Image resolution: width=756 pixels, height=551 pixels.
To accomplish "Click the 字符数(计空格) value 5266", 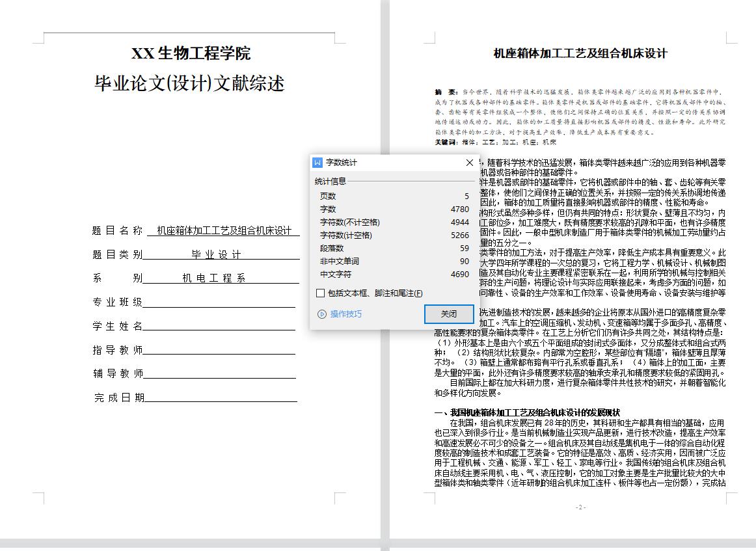I will click(x=459, y=235).
